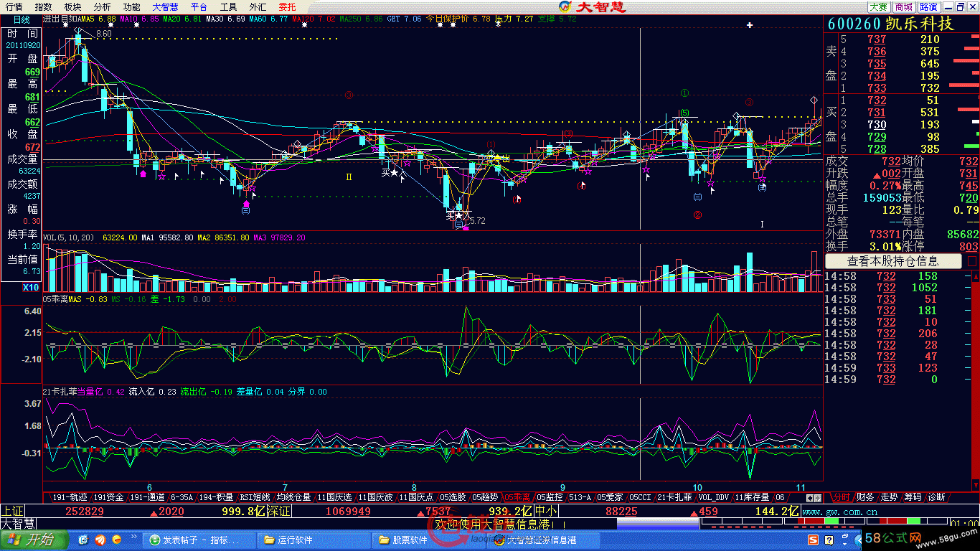
Task: Toggle the red checkbox beside 查看本股持仓信息
Action: pyautogui.click(x=972, y=261)
